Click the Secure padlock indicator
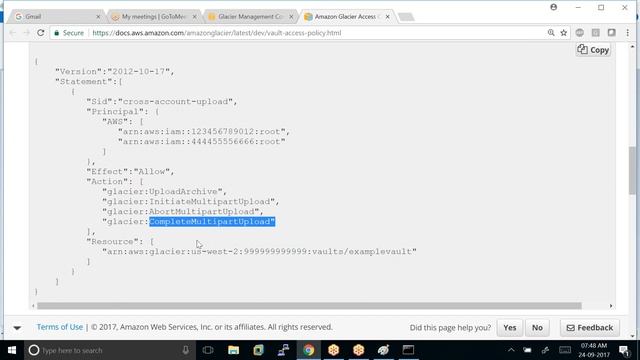 click(69, 33)
